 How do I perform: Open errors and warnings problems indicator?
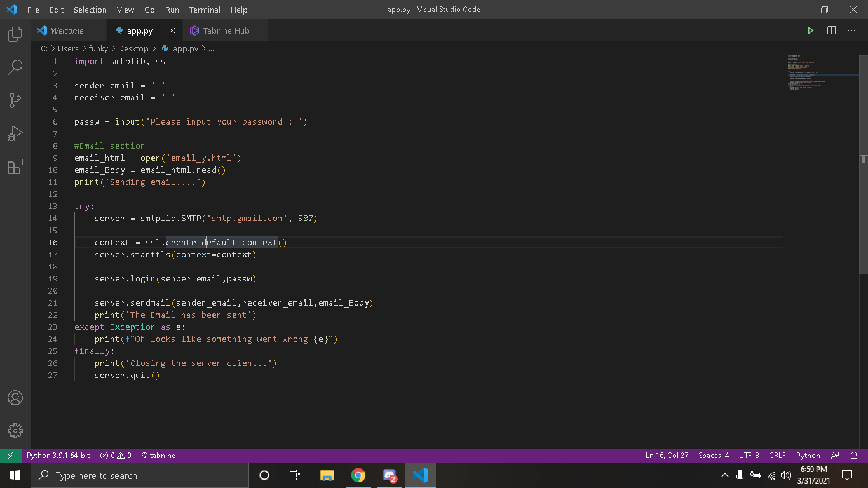[x=116, y=456]
